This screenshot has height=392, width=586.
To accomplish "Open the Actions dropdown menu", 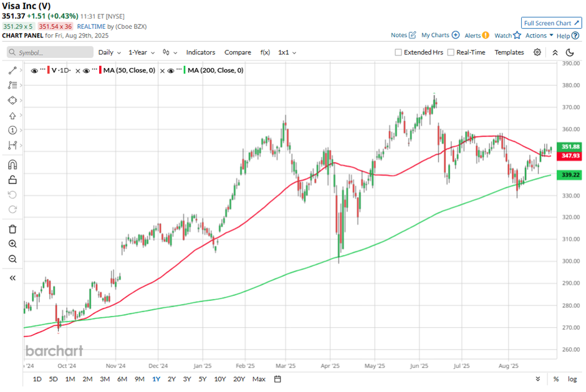I will click(539, 35).
